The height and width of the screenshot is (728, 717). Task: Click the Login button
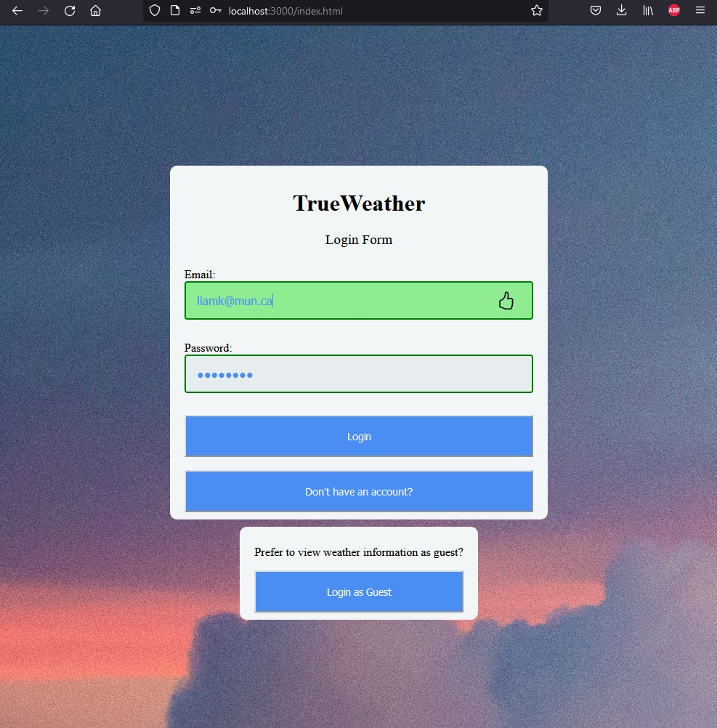pos(359,436)
